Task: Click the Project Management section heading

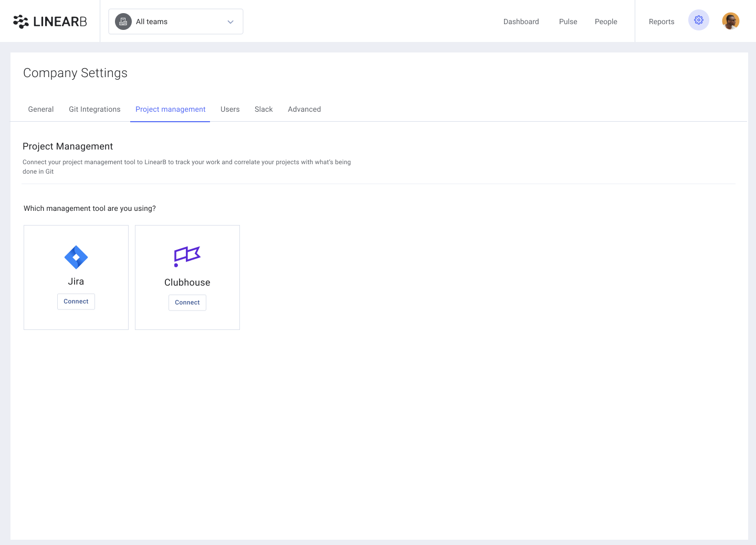Action: pos(68,146)
